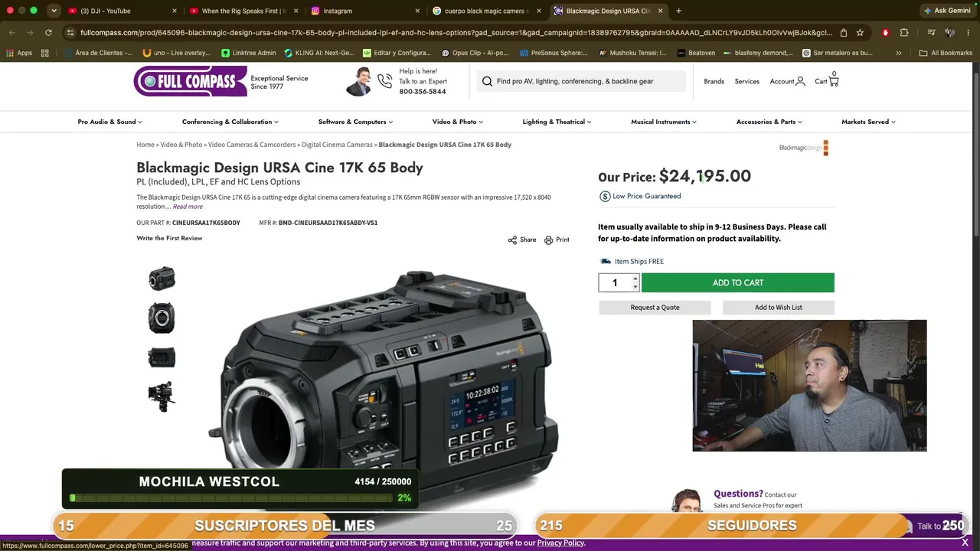
Task: Select the third camera thumbnail image
Action: tap(162, 357)
